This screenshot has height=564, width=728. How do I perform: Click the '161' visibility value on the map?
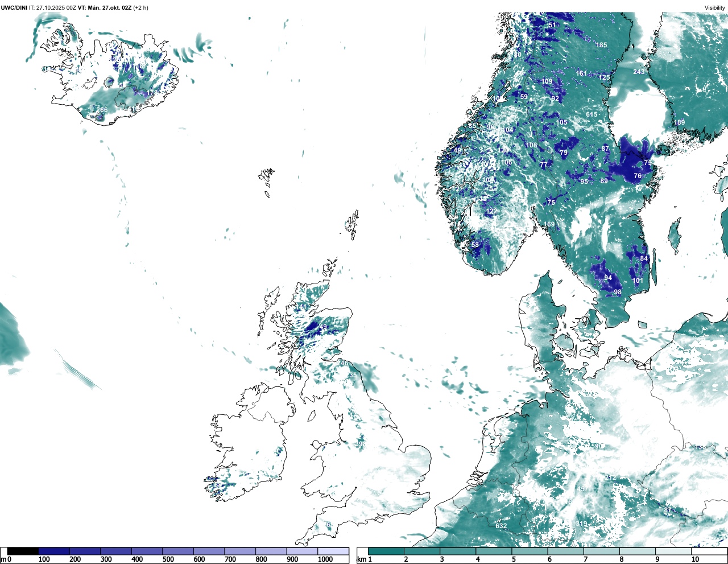point(581,73)
